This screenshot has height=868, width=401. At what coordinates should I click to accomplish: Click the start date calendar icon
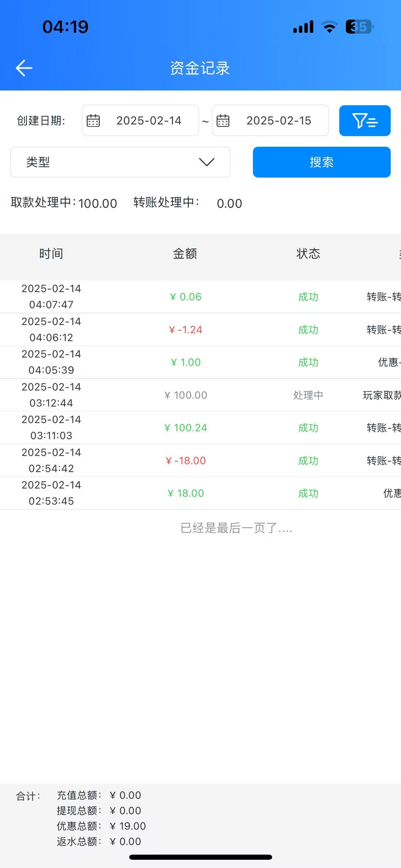(x=93, y=121)
